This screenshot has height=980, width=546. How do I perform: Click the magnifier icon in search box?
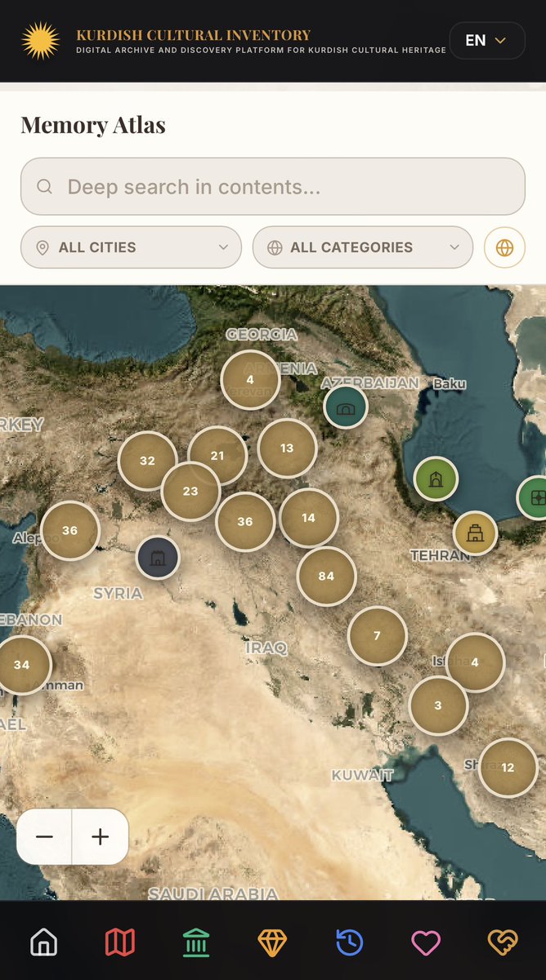45,187
